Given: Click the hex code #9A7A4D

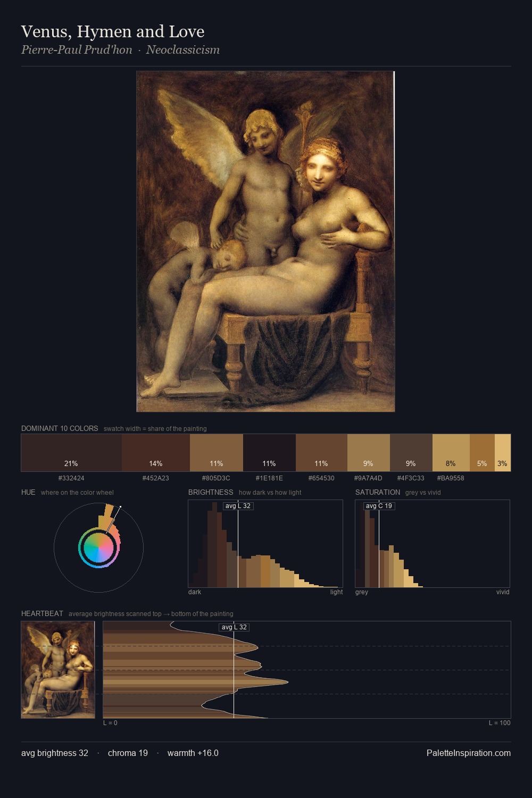Looking at the screenshot, I should pos(368,478).
